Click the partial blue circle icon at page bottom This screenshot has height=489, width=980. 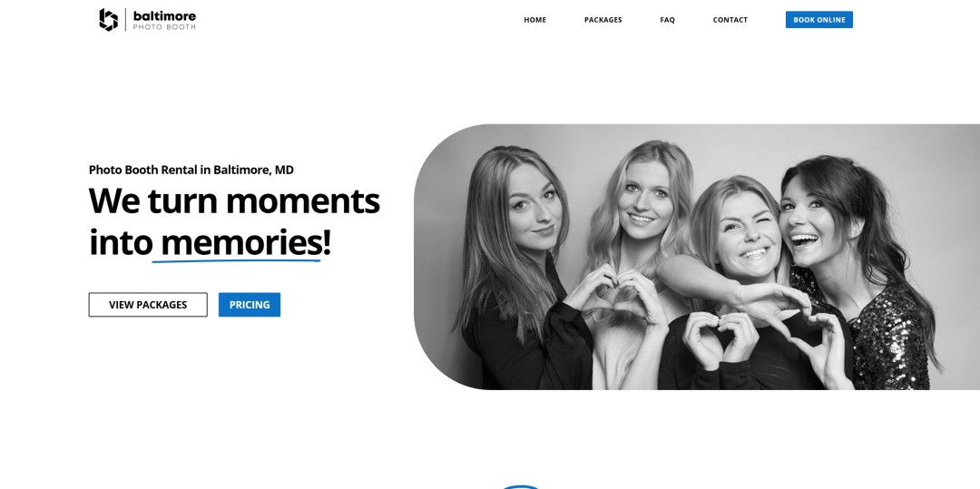point(521,486)
